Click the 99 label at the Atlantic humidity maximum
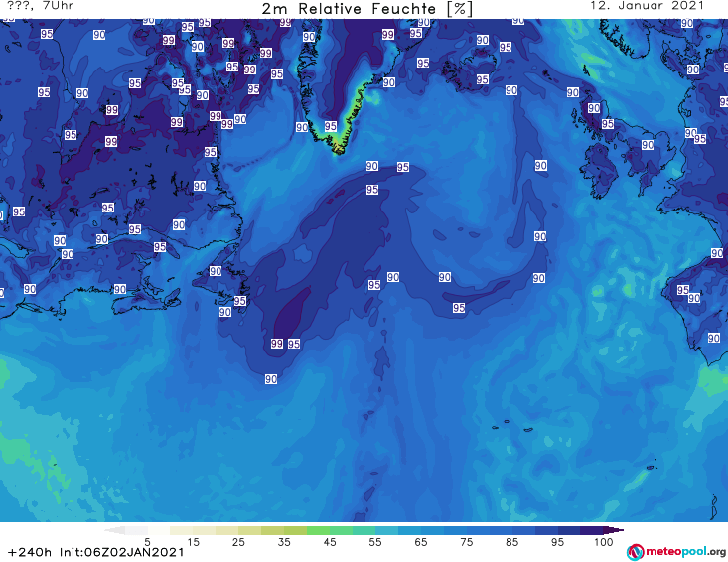The width and height of the screenshot is (728, 562). tap(277, 344)
